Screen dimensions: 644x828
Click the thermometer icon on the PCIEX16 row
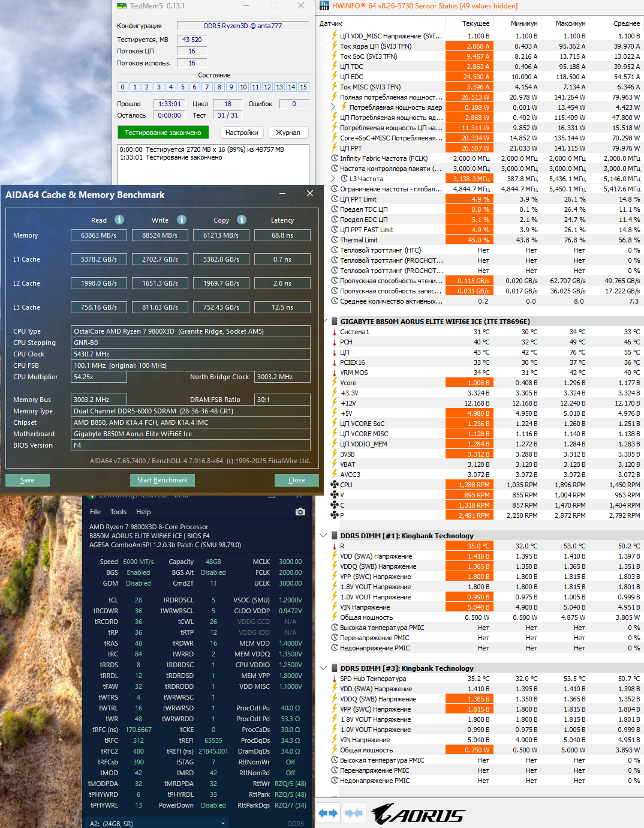pos(335,362)
